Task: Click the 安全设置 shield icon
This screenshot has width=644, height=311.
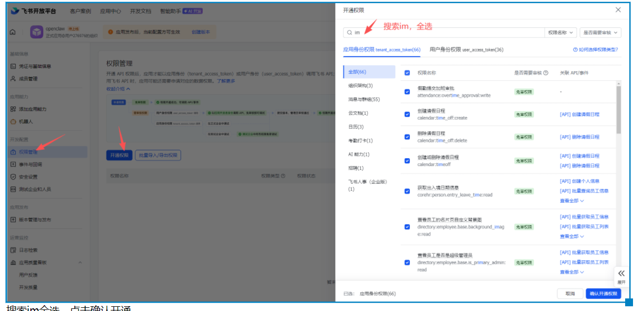Action: pos(14,177)
